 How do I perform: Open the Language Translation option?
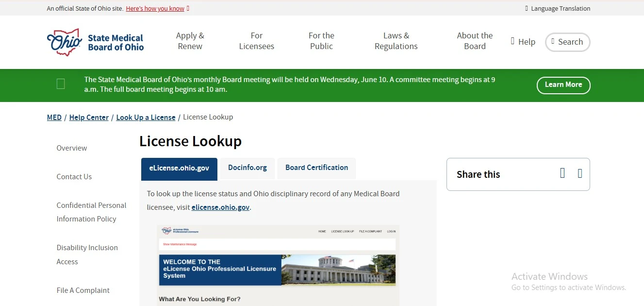(x=558, y=8)
